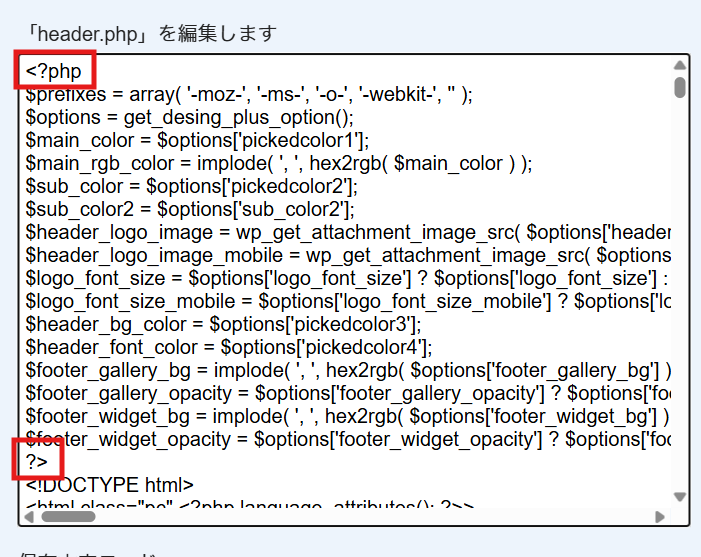Click the vertical scrollbar thumb
The width and height of the screenshot is (701, 557).
tap(680, 87)
